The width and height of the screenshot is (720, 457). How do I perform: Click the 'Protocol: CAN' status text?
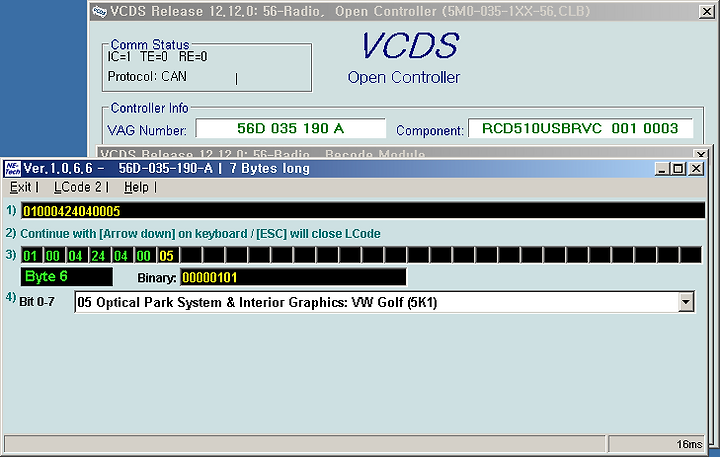point(147,76)
